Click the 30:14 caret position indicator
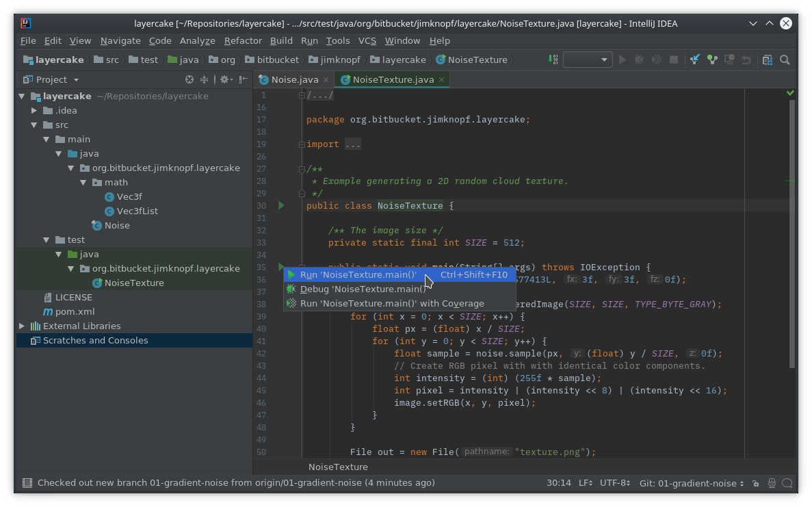The height and width of the screenshot is (507, 812). pyautogui.click(x=559, y=483)
